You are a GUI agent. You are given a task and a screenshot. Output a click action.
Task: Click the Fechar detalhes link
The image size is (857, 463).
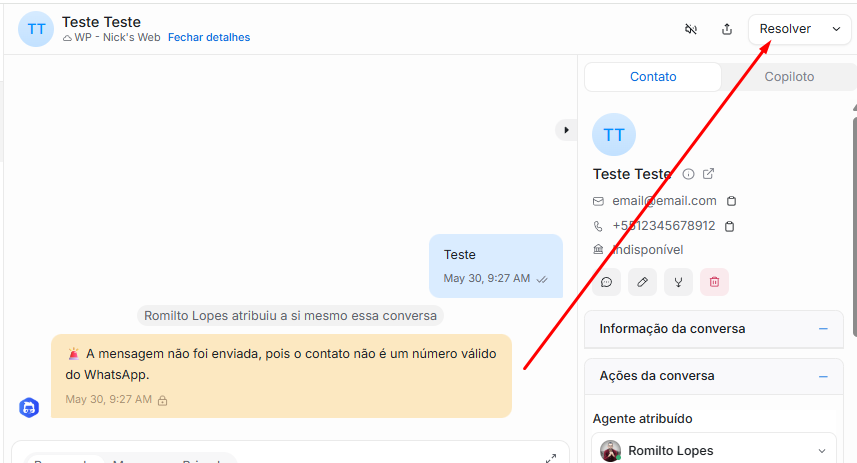(x=209, y=37)
